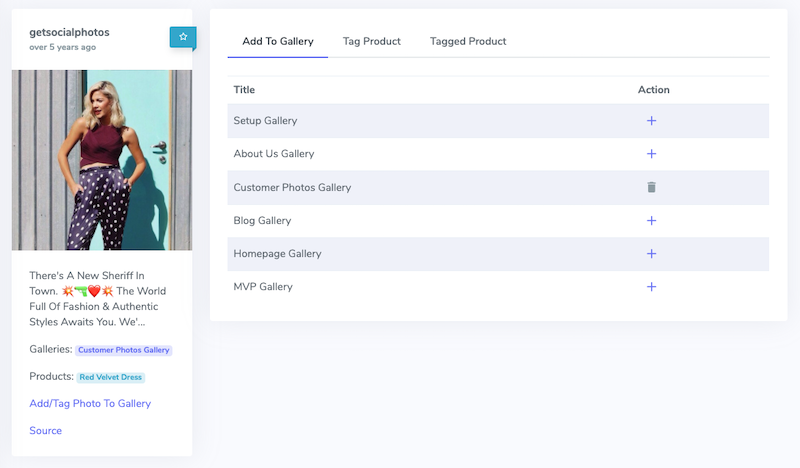Open the Add To Gallery tab
This screenshot has height=468, width=800.
pos(278,41)
